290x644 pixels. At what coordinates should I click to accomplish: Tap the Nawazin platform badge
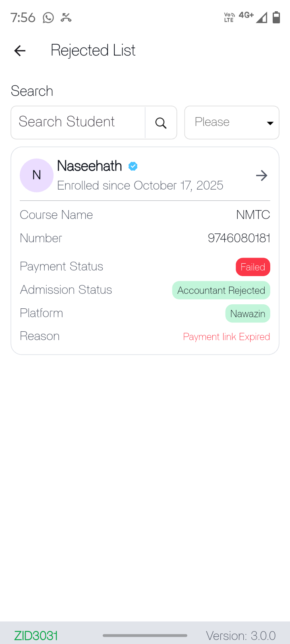[x=248, y=314]
